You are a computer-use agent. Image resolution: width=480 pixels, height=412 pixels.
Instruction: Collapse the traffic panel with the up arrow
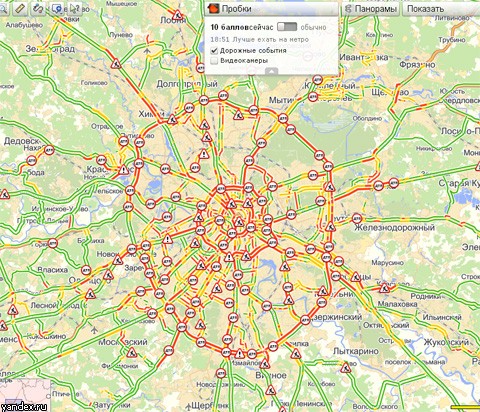point(272,71)
